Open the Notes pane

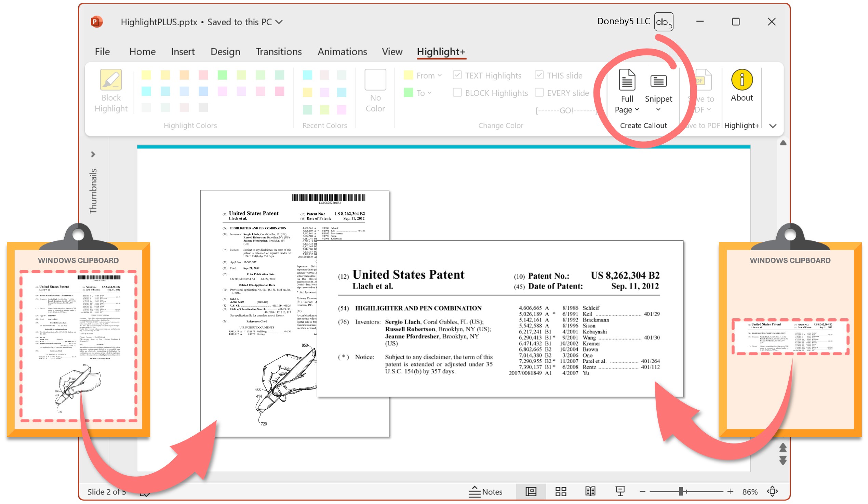click(486, 492)
